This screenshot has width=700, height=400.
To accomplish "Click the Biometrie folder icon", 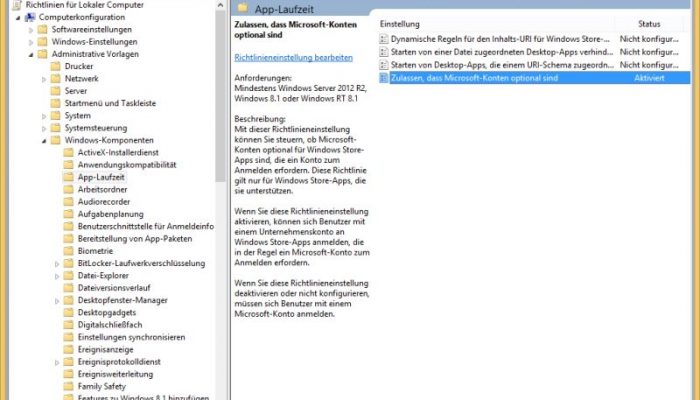I will coord(69,251).
